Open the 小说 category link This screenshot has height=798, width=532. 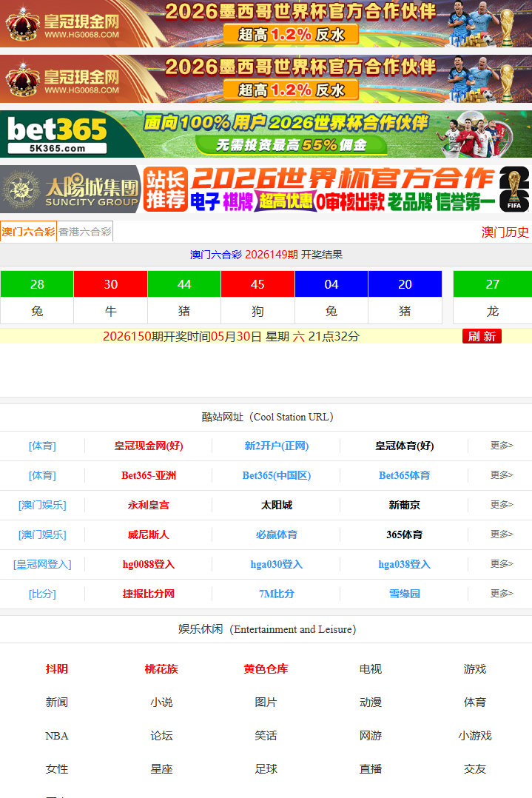click(161, 703)
